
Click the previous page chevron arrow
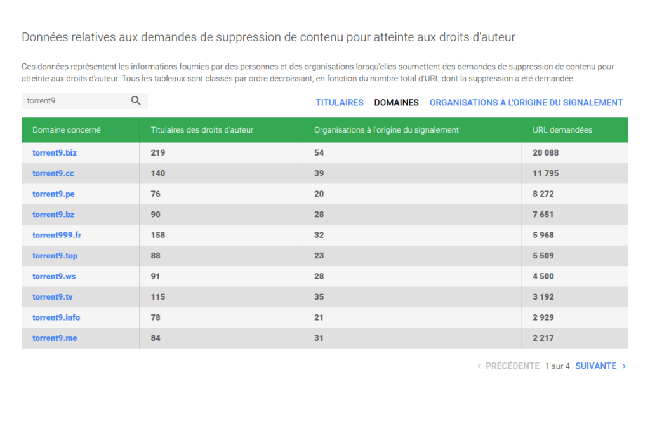coord(479,366)
